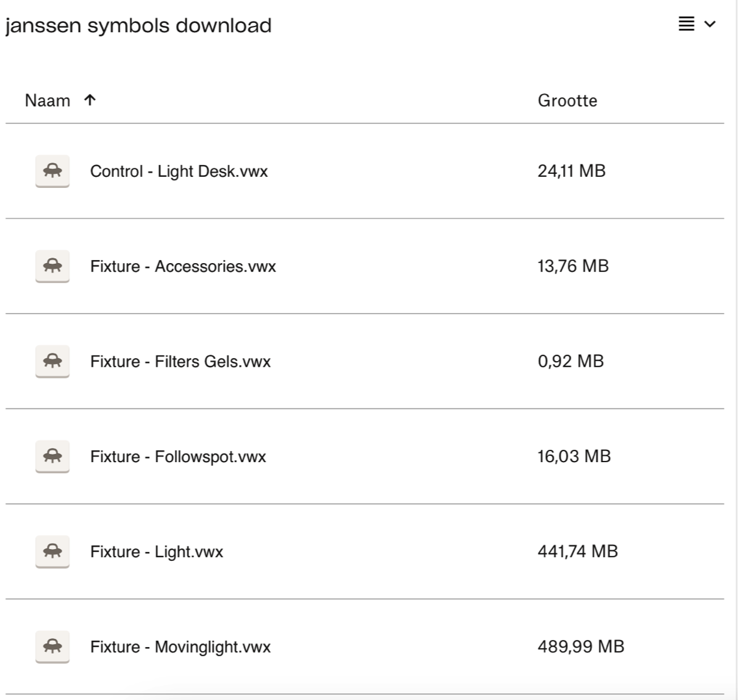The image size is (738, 700).
Task: Open Fixture - Followspot.vwx by its name
Action: coord(178,457)
